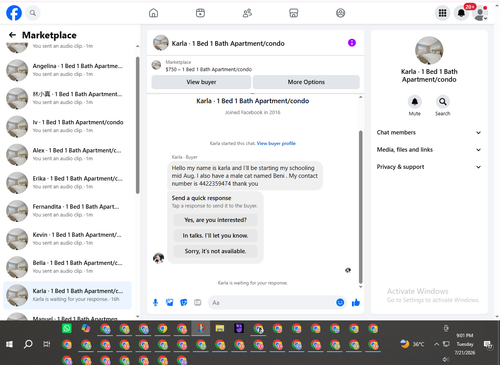Send quick response Sorry, it's not available.
This screenshot has width=500, height=365.
[x=215, y=251]
